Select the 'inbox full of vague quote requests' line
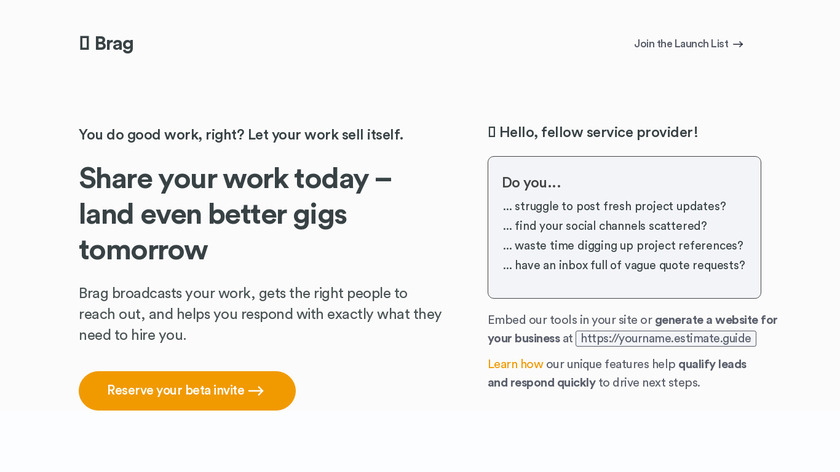This screenshot has height=472, width=840. 624,266
